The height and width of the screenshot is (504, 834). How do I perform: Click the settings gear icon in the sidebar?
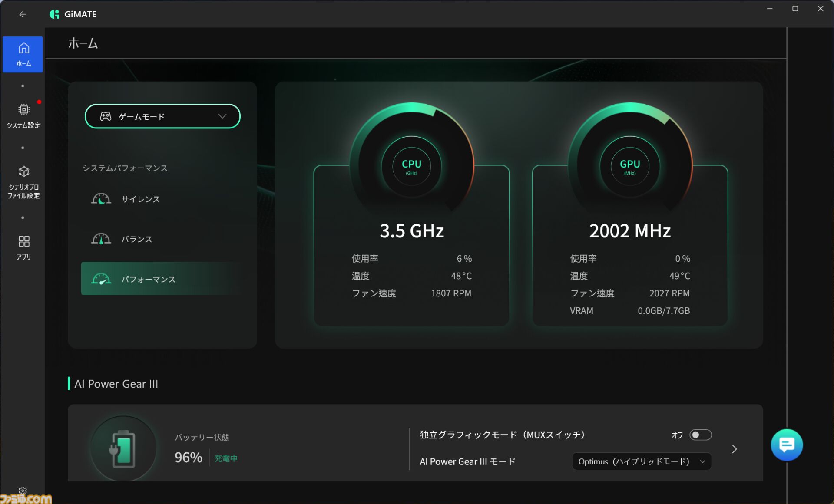(23, 491)
